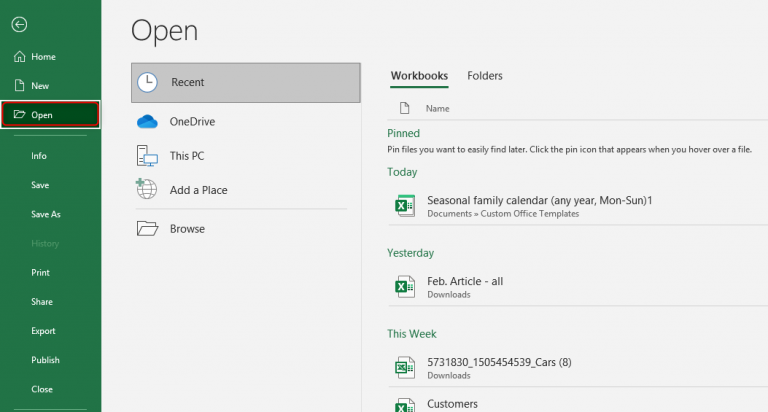The width and height of the screenshot is (768, 412).
Task: Click the Browse folder icon
Action: point(147,229)
